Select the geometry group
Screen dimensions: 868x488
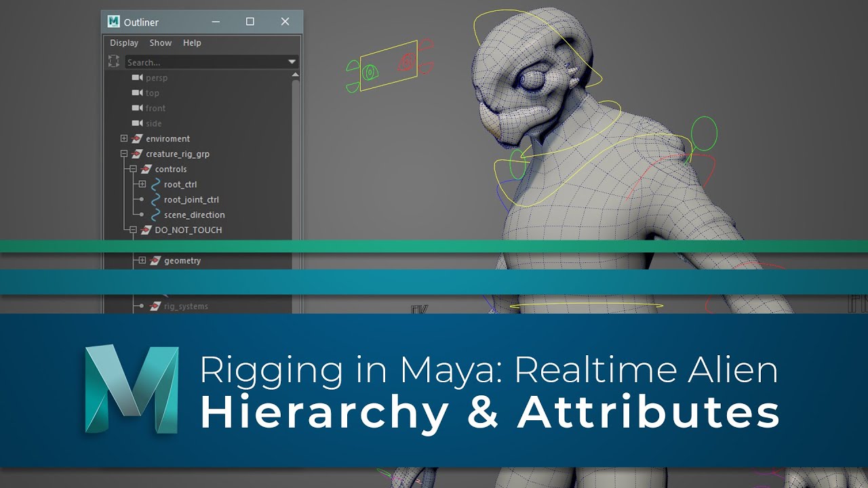182,261
